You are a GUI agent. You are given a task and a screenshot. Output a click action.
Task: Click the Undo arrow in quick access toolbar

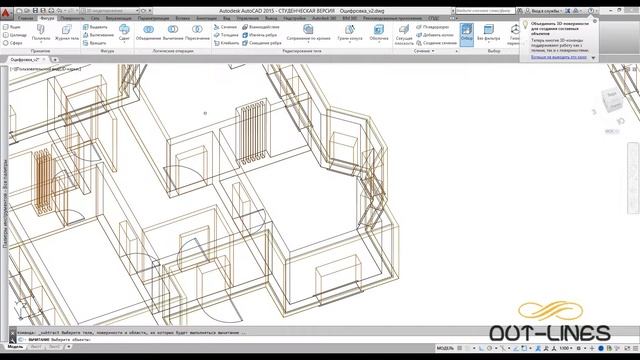59,11
